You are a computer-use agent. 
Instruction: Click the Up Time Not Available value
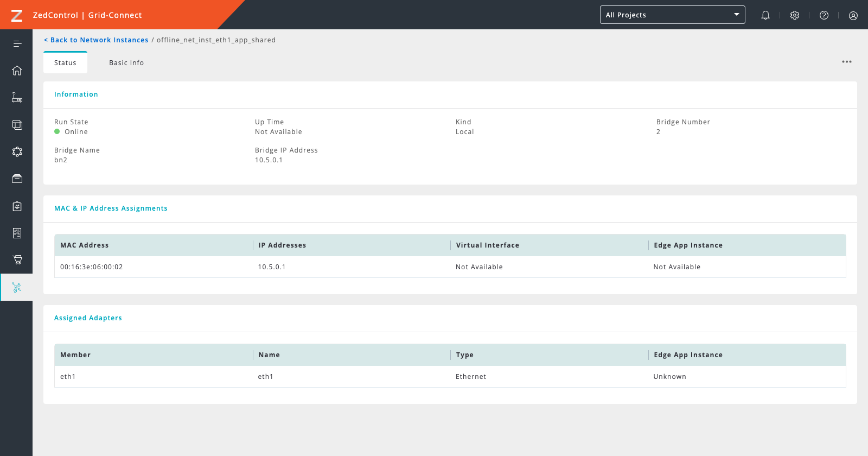tap(279, 132)
